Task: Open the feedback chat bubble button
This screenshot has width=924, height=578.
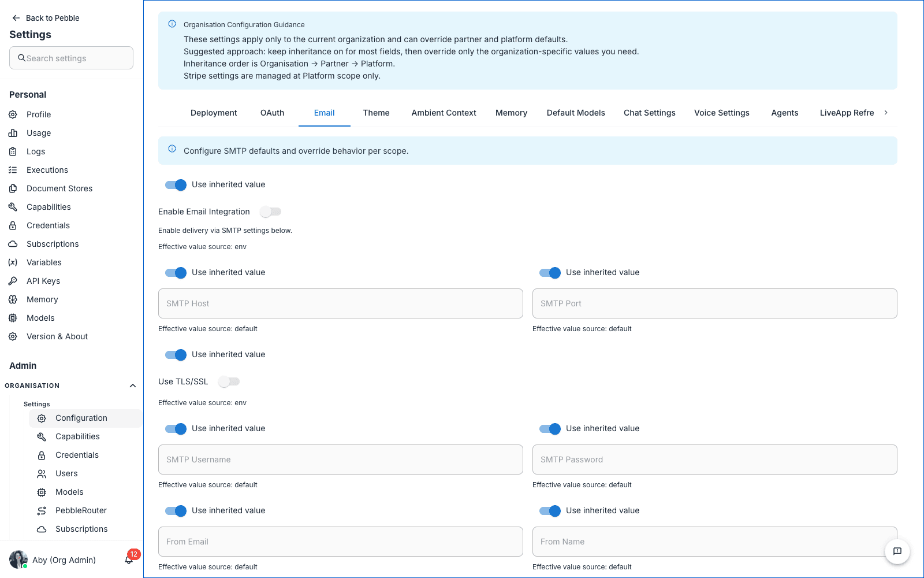Action: (x=897, y=551)
